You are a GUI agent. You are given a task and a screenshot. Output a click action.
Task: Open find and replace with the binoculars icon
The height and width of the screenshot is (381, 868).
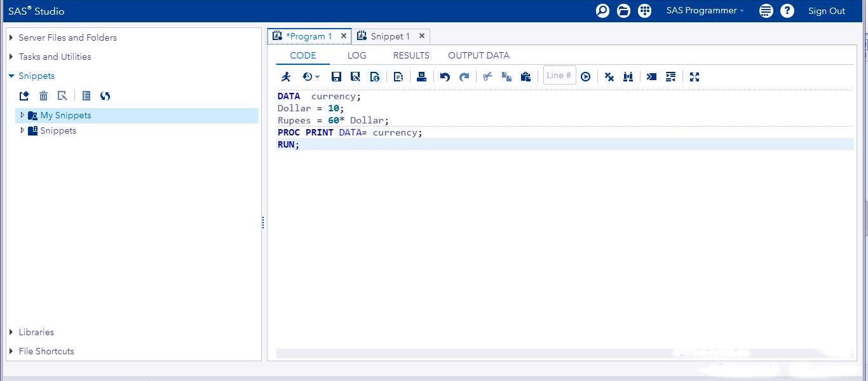tap(628, 77)
